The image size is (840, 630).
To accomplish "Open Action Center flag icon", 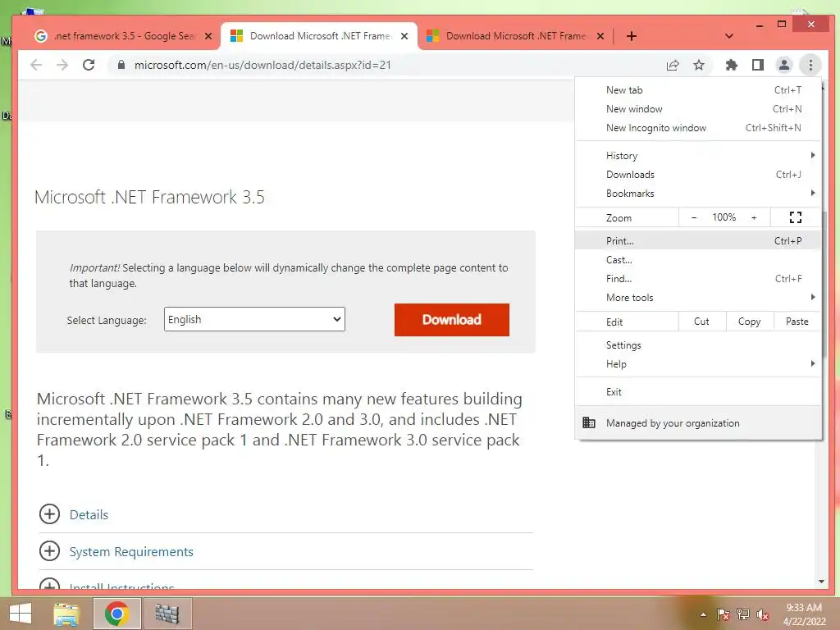I will pyautogui.click(x=723, y=614).
